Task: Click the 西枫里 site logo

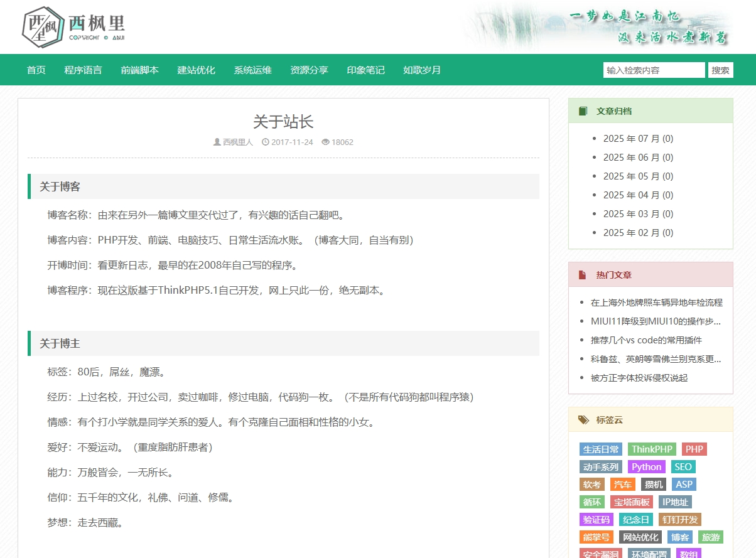Action: [73, 28]
